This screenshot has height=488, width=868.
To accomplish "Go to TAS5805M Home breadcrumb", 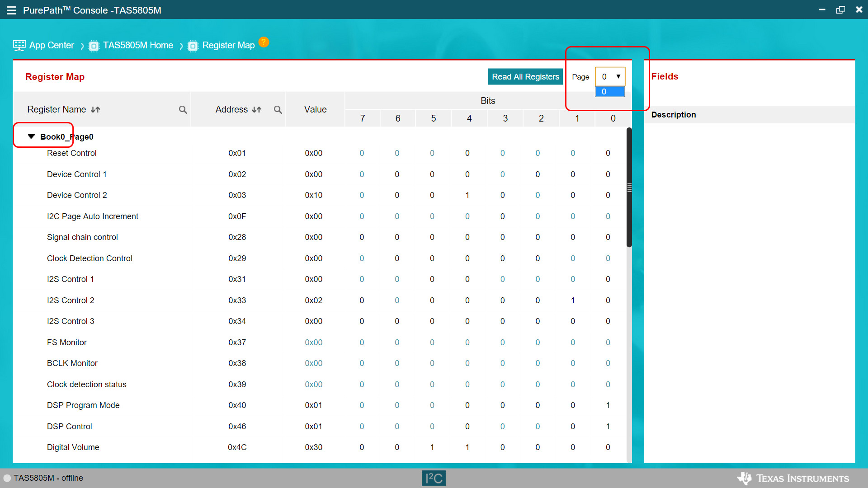I will click(138, 46).
